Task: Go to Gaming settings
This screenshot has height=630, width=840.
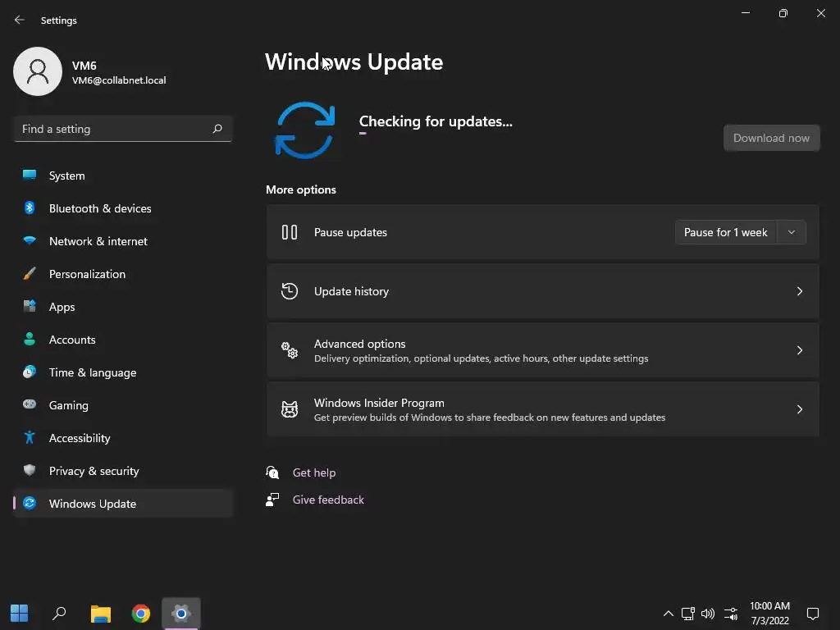Action: (123, 405)
